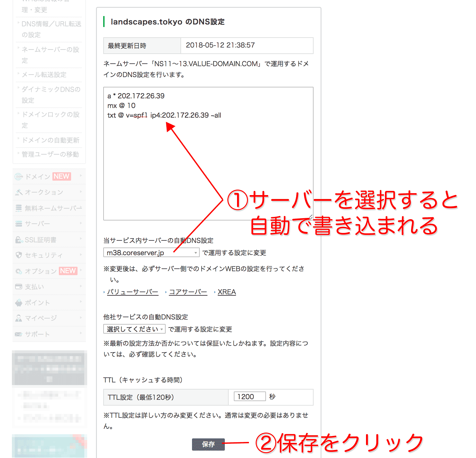Click the TTL field showing 1200
Screen dimensions: 476x458
point(250,397)
